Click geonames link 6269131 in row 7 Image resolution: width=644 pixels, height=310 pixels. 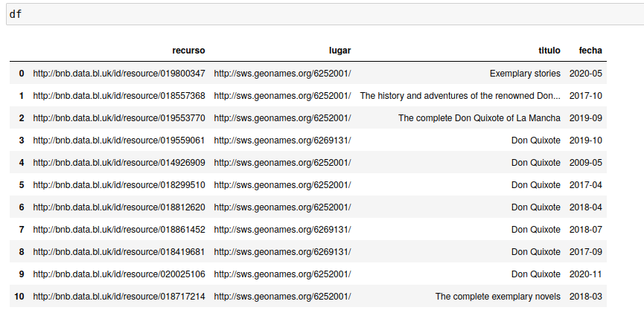pos(282,230)
